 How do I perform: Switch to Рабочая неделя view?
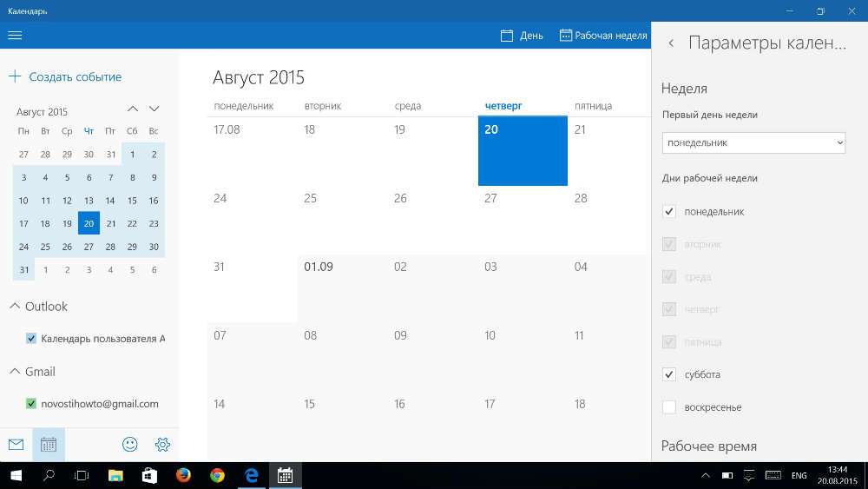[603, 36]
